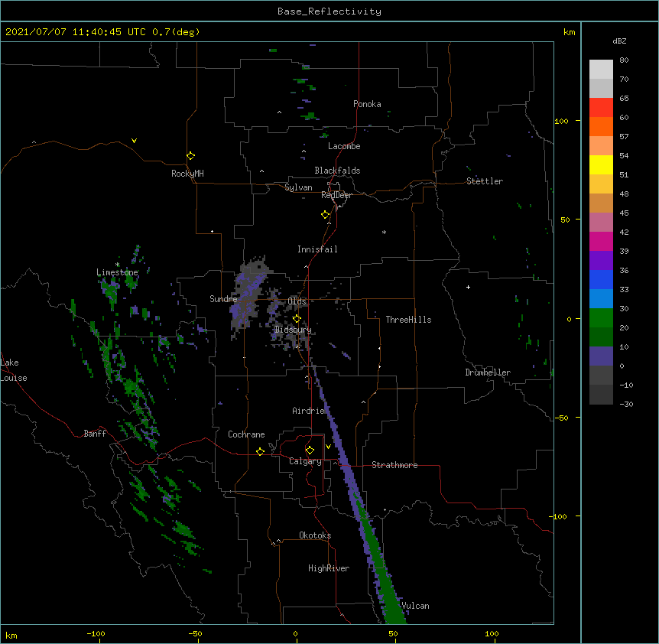Click the Strathmore label
The image size is (659, 644).
(394, 465)
